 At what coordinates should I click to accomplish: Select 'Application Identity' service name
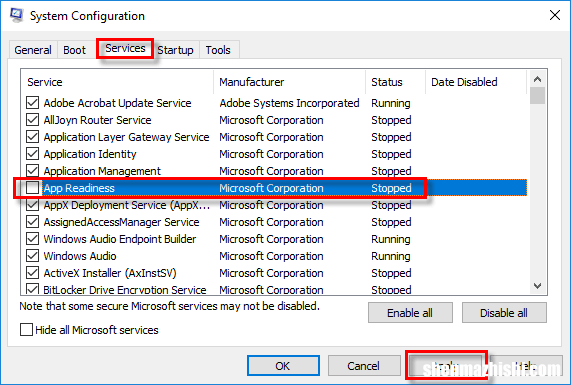pos(90,154)
